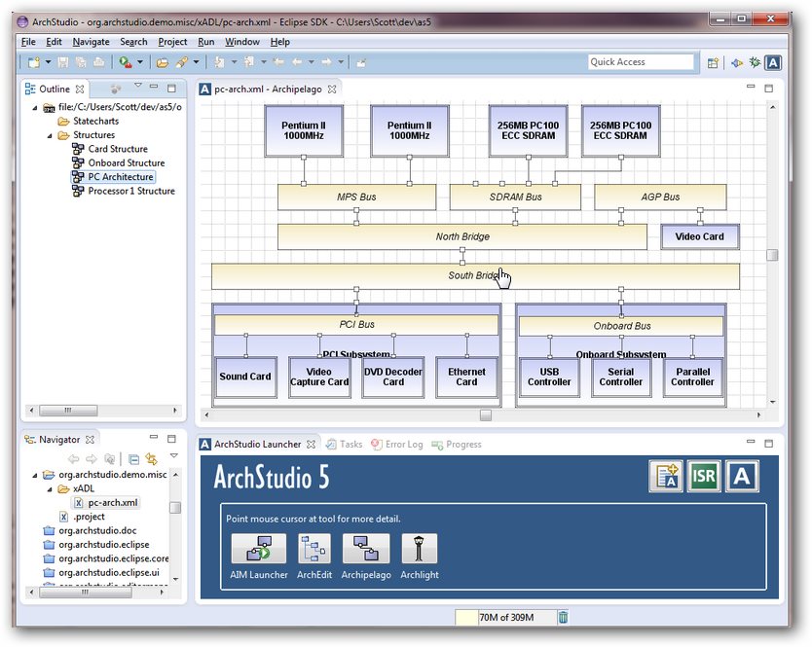Open the New wizard dropdown arrow

click(48, 62)
